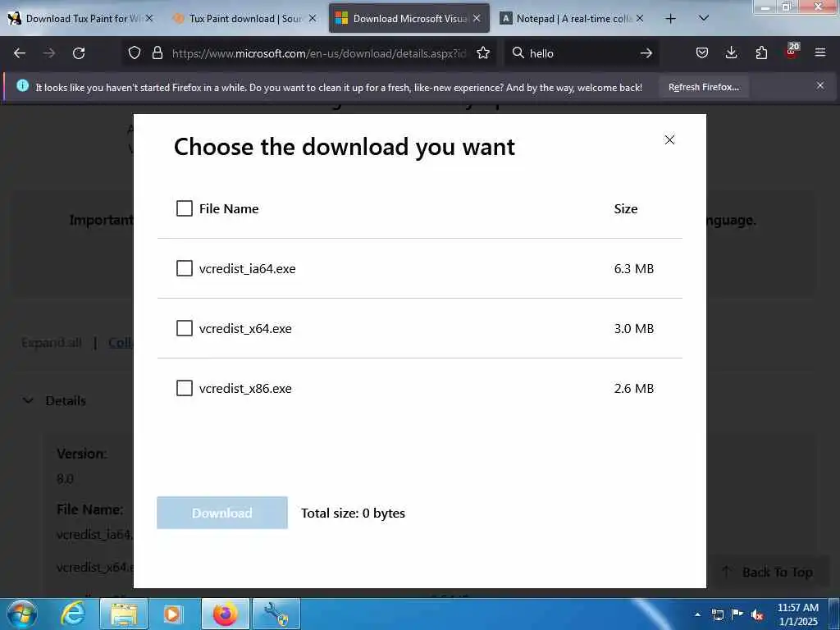840x630 pixels.
Task: Open Windows Explorer folder in taskbar
Action: 124,614
